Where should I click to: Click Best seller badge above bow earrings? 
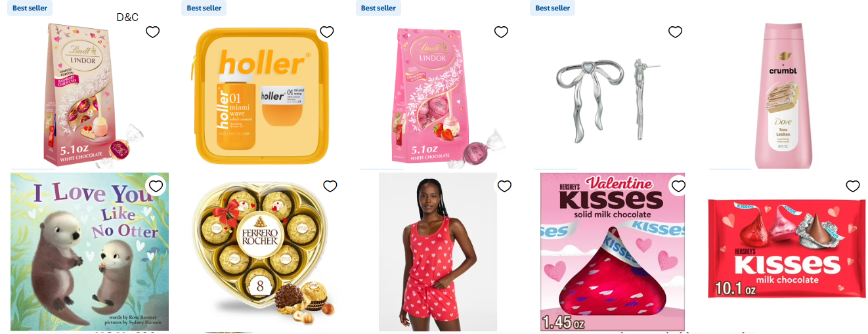pyautogui.click(x=552, y=8)
